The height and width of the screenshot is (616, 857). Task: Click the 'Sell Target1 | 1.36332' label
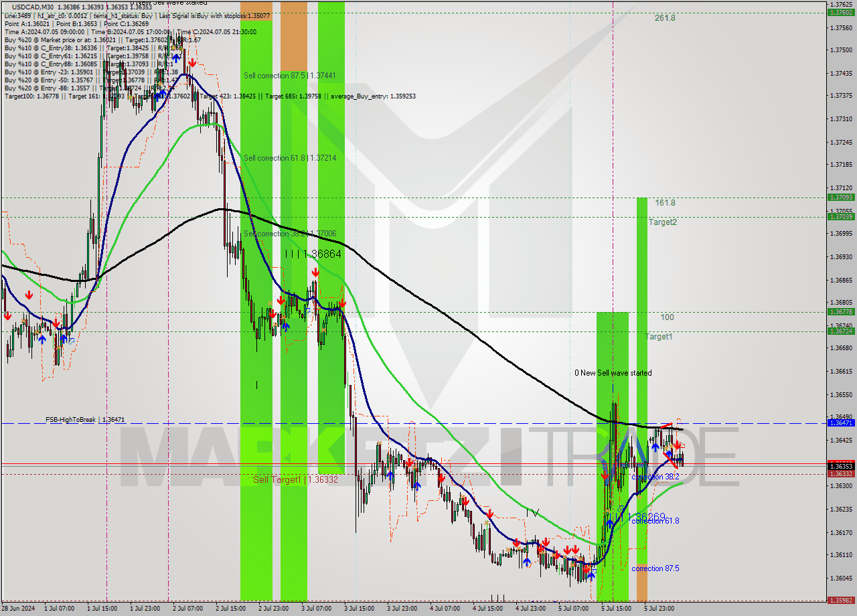(x=295, y=479)
